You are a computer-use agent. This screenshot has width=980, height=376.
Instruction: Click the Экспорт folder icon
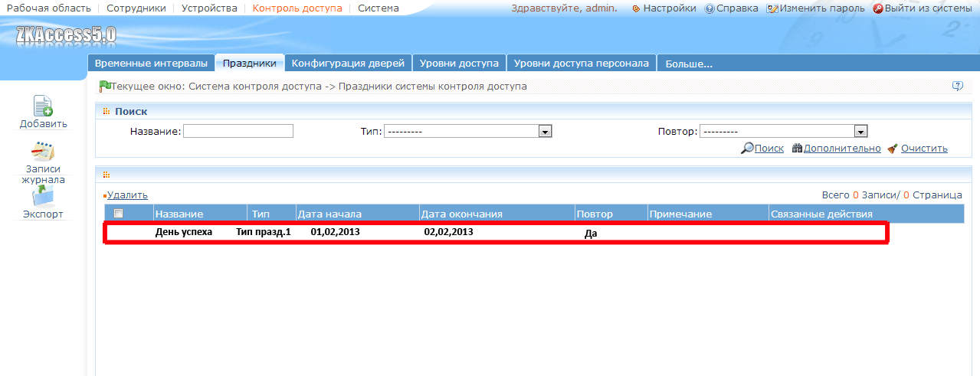click(x=43, y=196)
